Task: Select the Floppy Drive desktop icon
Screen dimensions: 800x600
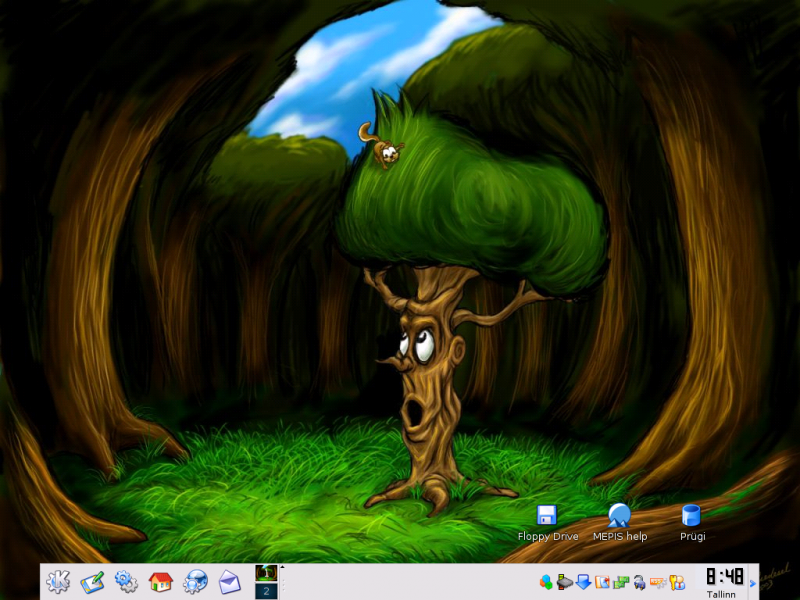Action: 547,523
